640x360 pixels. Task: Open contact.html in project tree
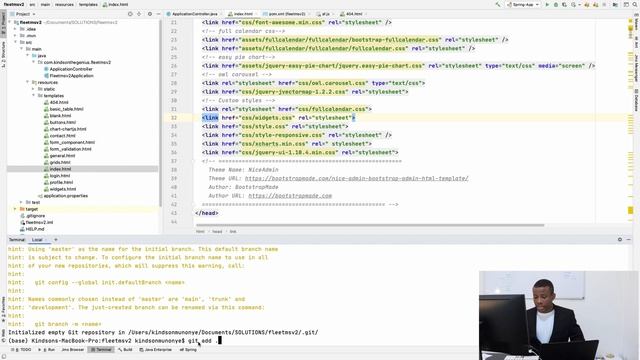(x=60, y=136)
